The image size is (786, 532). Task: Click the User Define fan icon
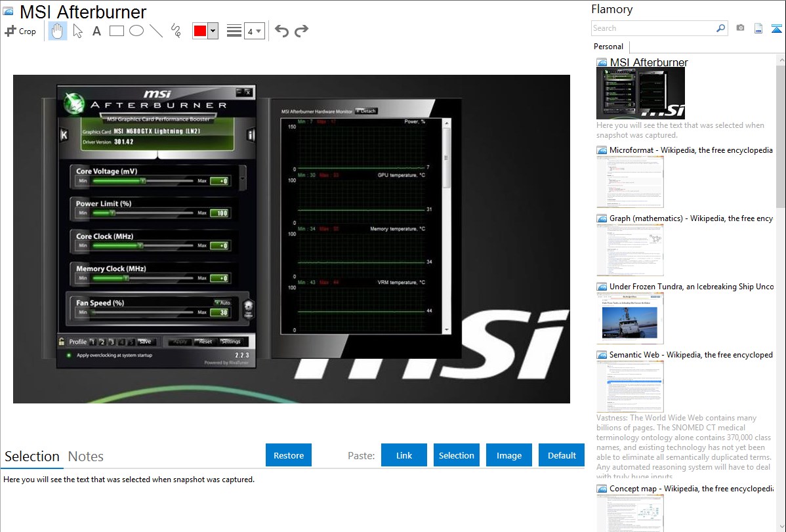248,310
